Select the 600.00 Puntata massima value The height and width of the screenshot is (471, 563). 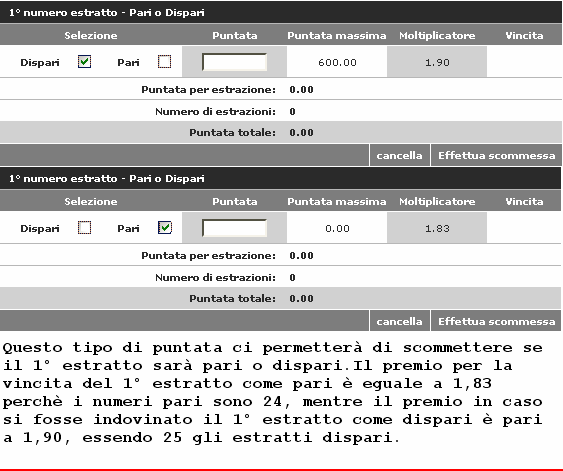click(337, 62)
